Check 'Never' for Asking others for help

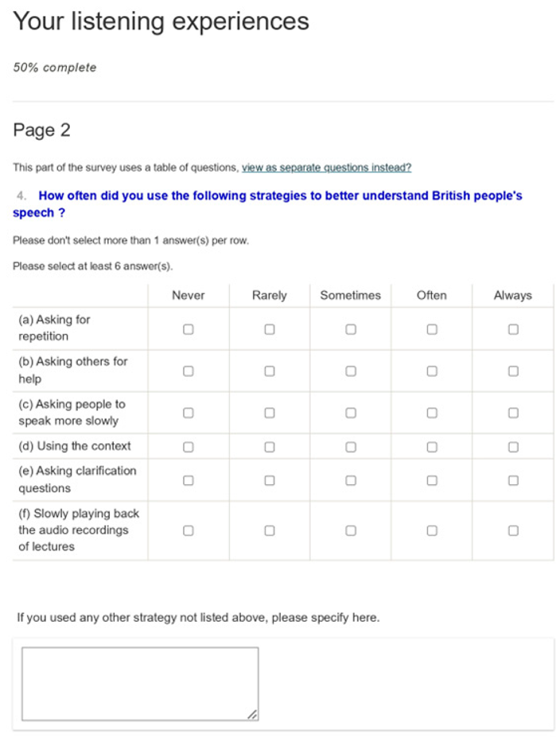[x=189, y=371]
